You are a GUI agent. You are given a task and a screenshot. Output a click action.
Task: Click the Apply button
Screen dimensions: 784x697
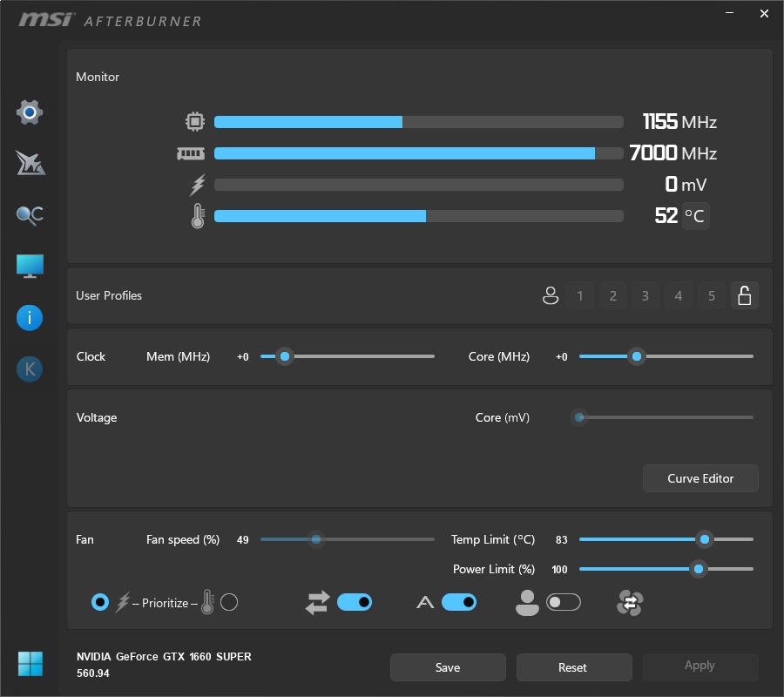point(700,667)
